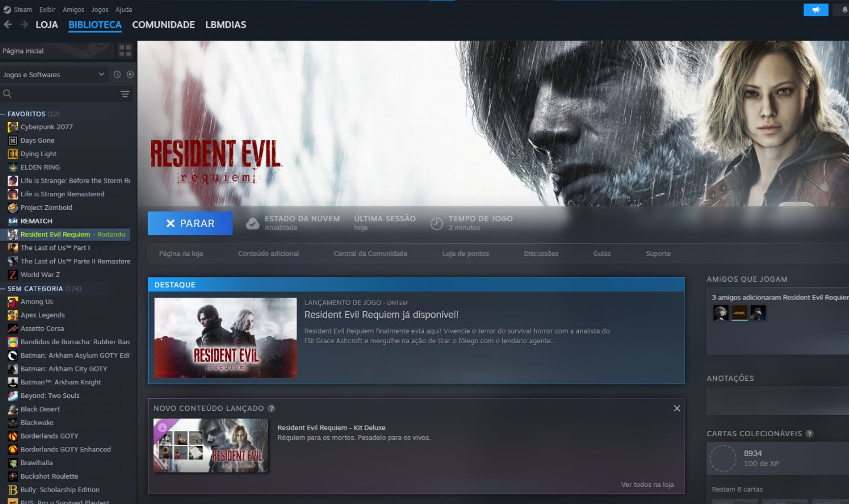Switch library to grid view icon

(125, 51)
